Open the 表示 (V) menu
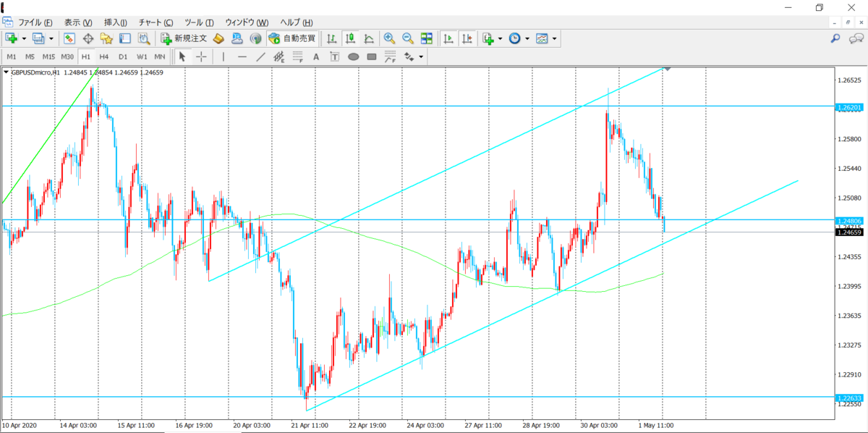This screenshot has width=868, height=433. click(78, 22)
